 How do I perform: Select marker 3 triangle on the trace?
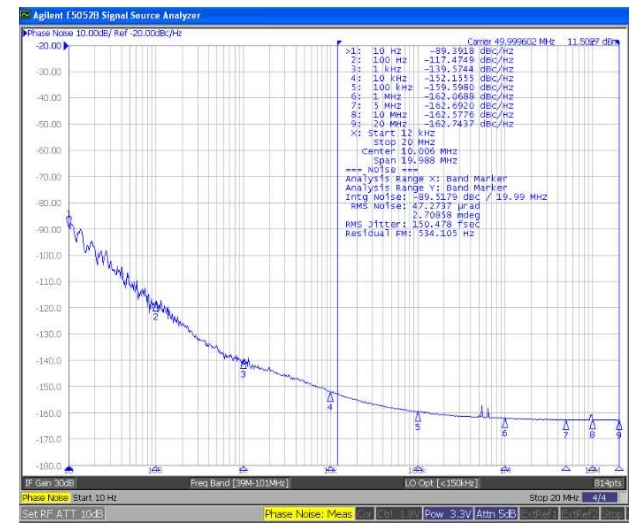tap(243, 364)
